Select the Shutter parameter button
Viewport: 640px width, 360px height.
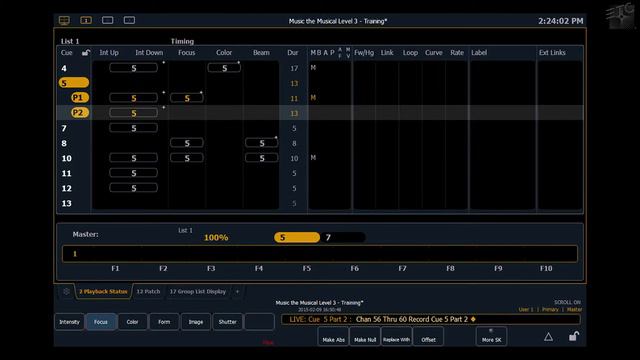(227, 322)
